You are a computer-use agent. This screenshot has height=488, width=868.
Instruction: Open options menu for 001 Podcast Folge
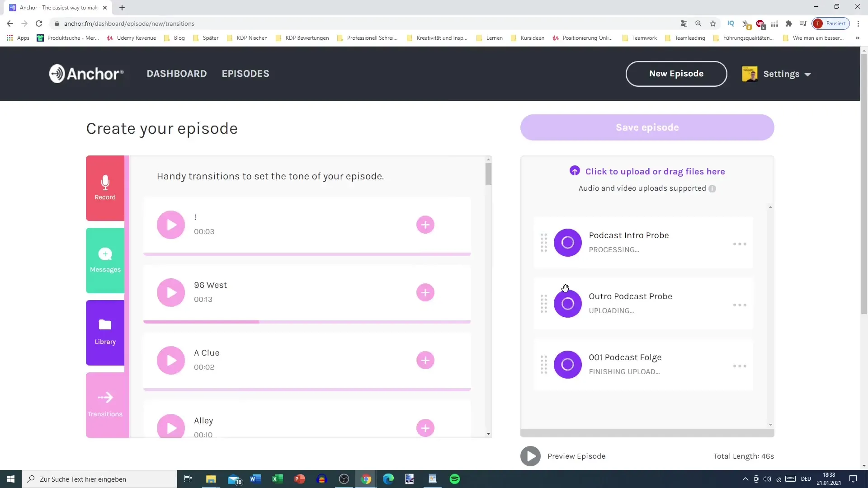point(740,366)
